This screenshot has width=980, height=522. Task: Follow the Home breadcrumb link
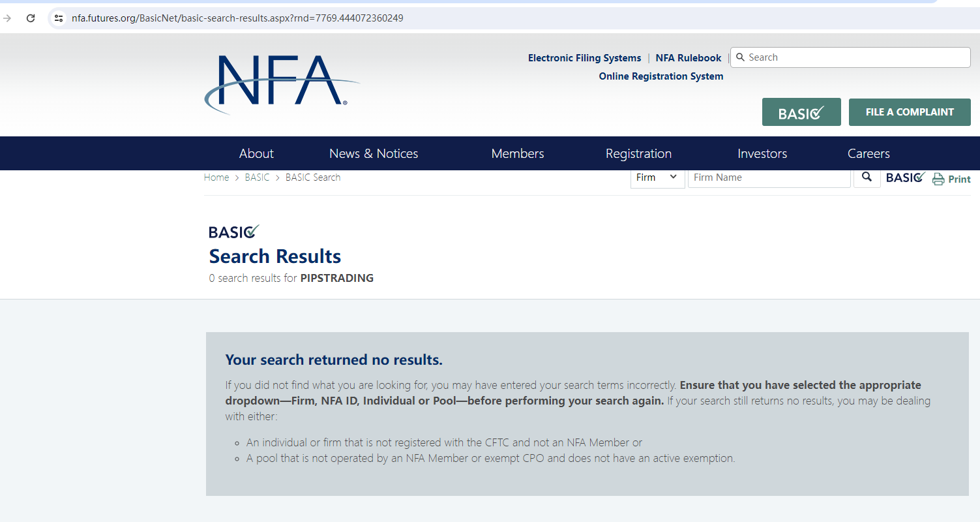click(x=216, y=177)
